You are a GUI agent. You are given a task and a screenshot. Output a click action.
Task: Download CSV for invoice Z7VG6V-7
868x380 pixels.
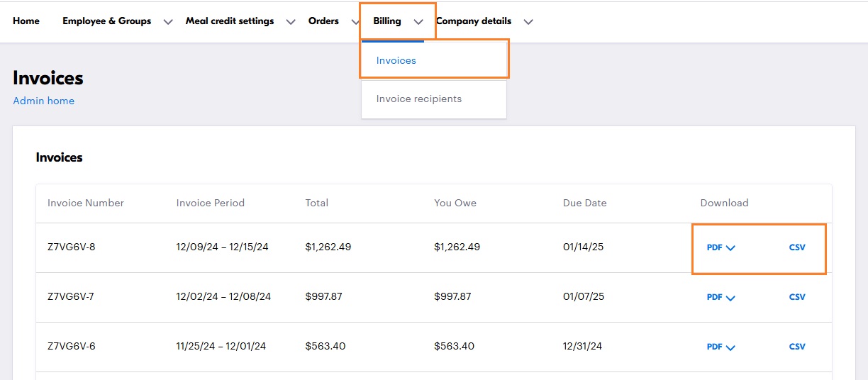[x=797, y=297]
